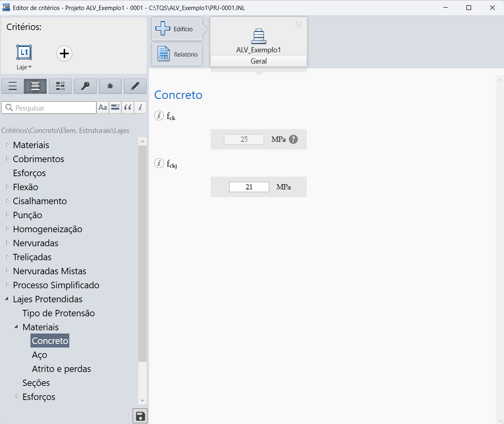The width and height of the screenshot is (504, 424).
Task: Click the content panel scroll up arrow
Action: [500, 80]
